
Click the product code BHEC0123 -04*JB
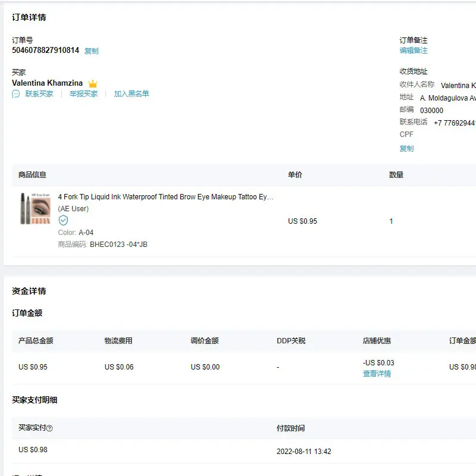tap(118, 245)
